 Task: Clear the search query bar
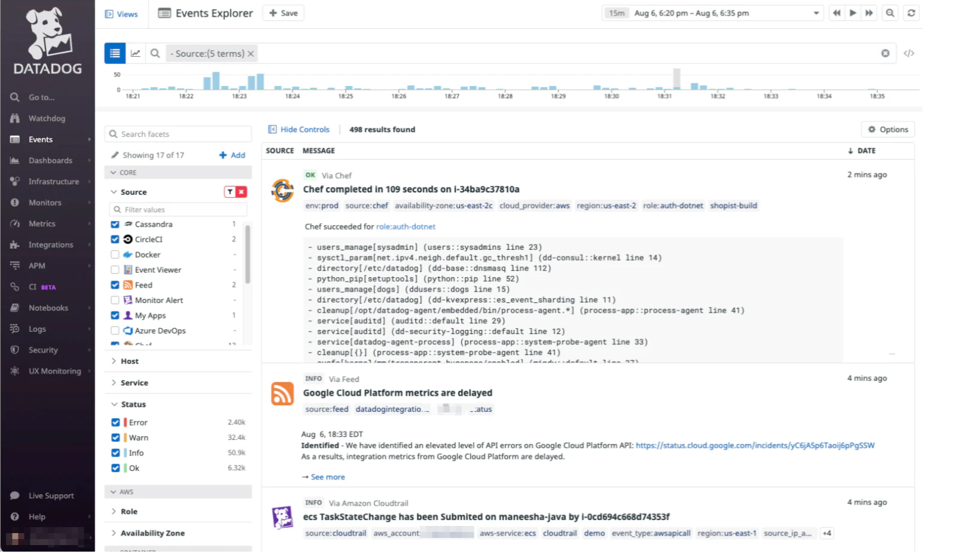885,53
